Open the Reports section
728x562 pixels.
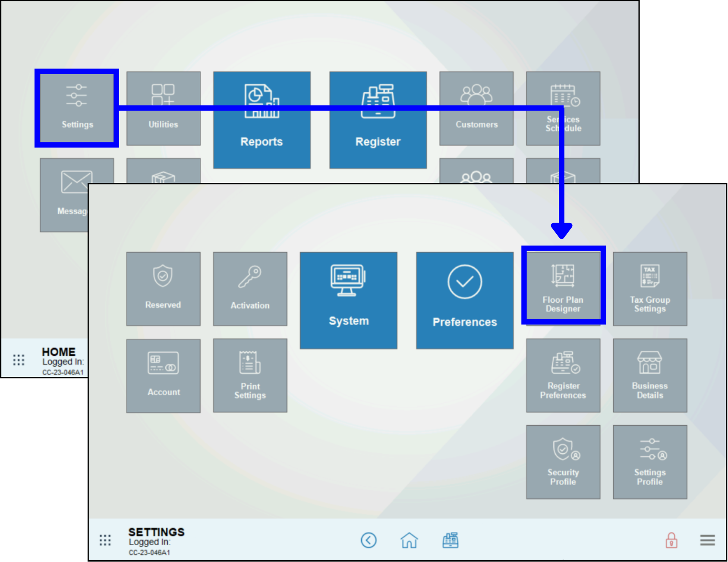262,120
